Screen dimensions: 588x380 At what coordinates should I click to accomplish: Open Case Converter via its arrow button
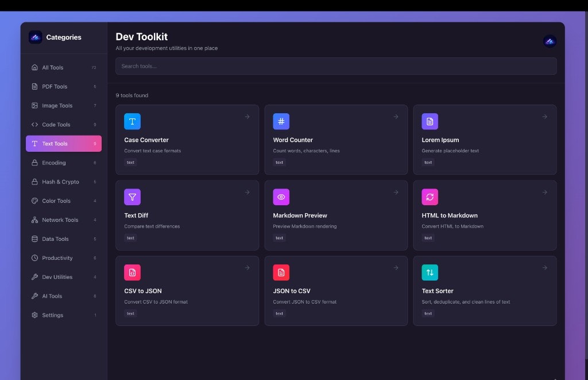[247, 116]
